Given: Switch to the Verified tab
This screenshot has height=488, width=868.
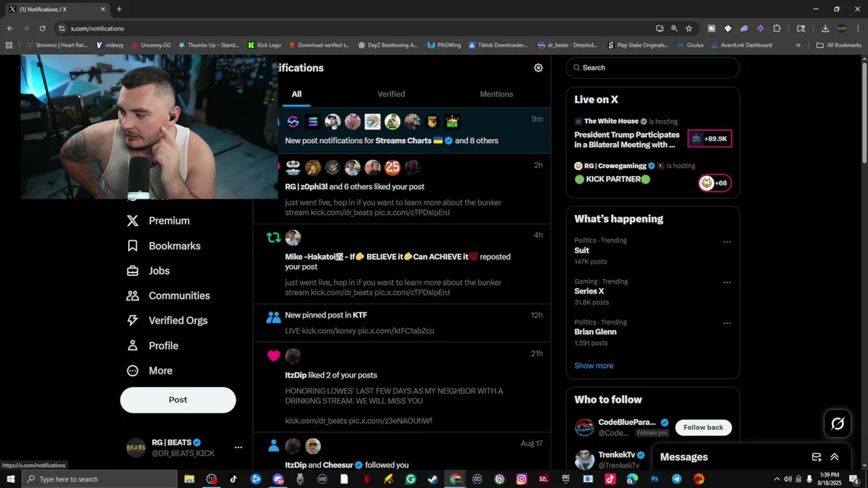Looking at the screenshot, I should (x=391, y=94).
